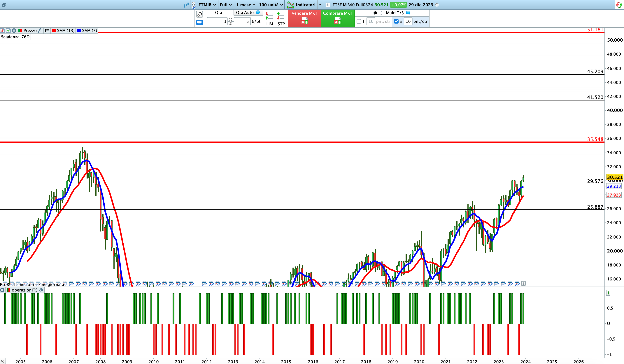Toggle the Multi T/S switch
Image resolution: width=624 pixels, height=364 pixels.
(x=378, y=13)
